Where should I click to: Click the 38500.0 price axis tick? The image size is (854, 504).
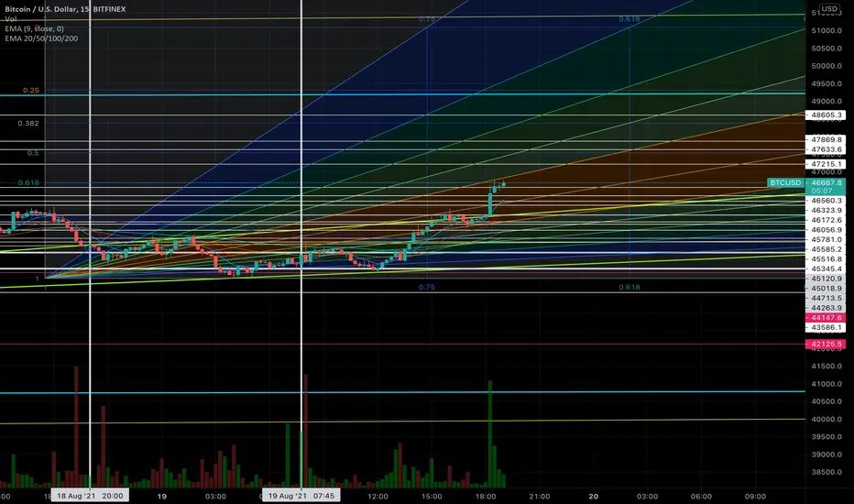click(827, 472)
